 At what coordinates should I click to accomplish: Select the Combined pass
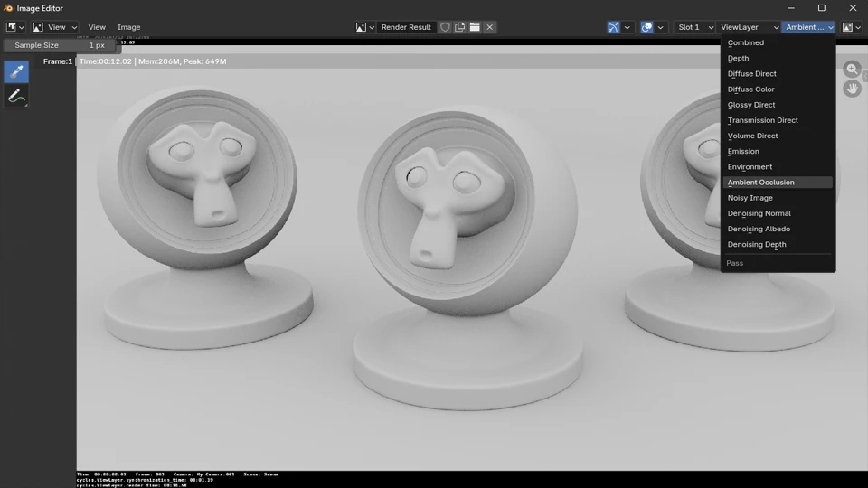tap(778, 42)
